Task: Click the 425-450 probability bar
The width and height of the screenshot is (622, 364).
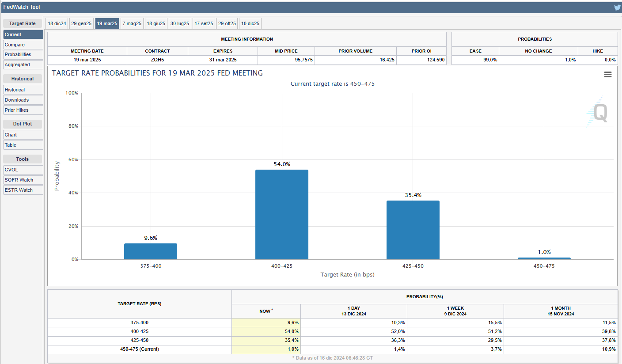Action: click(x=413, y=230)
